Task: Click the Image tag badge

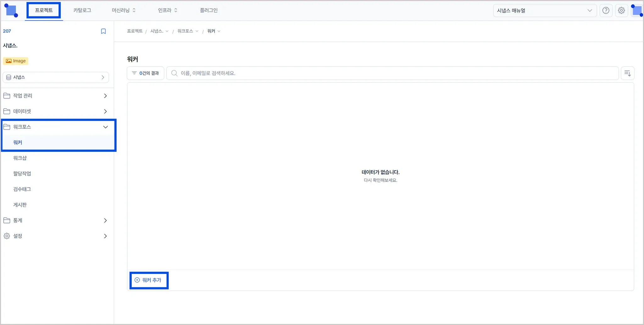Action: pyautogui.click(x=16, y=61)
